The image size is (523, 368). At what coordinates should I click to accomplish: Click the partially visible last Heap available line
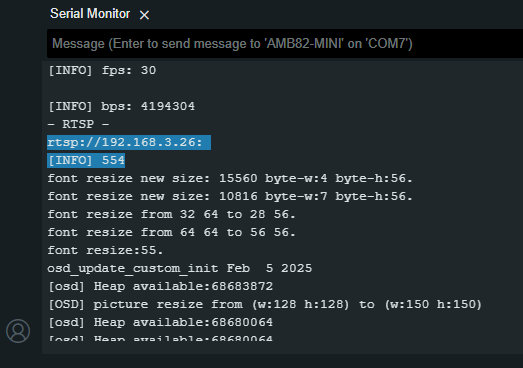160,338
